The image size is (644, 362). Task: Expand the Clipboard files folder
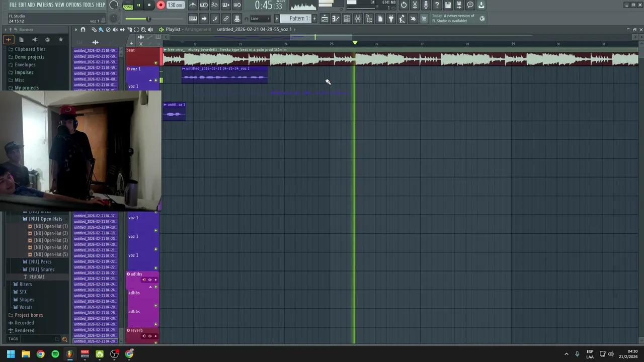coord(30,49)
